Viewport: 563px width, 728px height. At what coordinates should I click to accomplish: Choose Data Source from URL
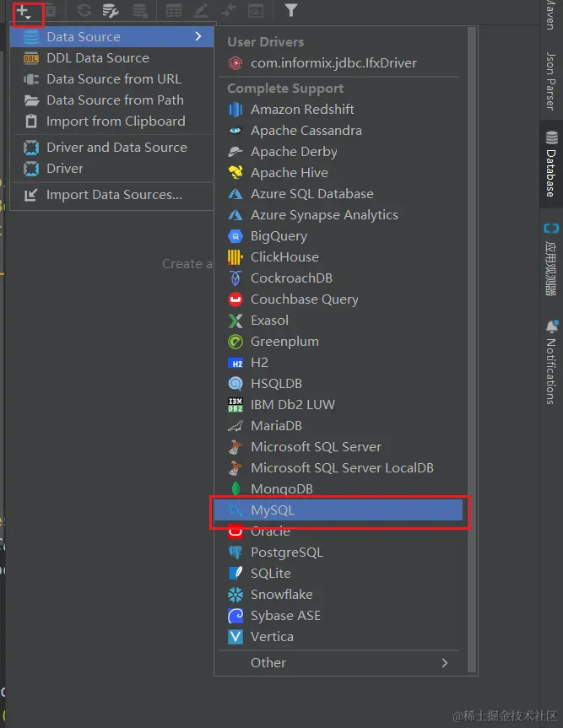(x=111, y=79)
